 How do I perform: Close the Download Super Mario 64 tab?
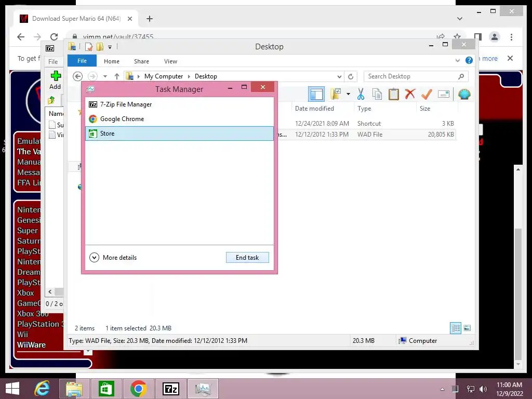(x=129, y=19)
